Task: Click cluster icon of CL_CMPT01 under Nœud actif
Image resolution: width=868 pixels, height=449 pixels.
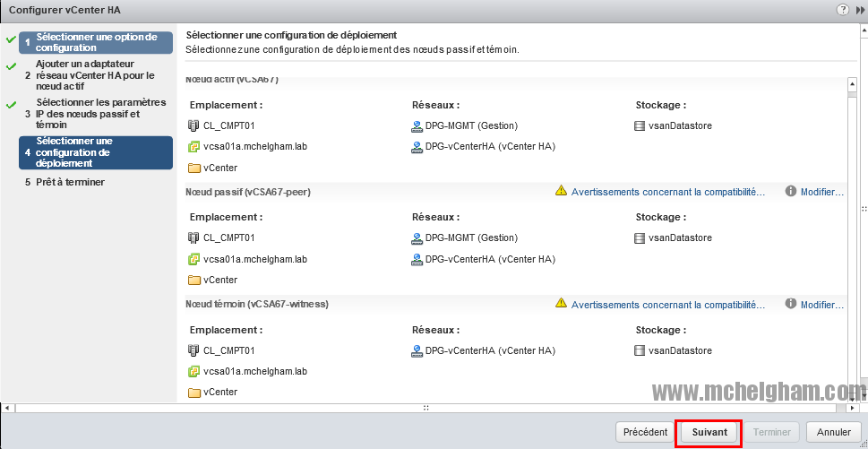Action: 193,125
